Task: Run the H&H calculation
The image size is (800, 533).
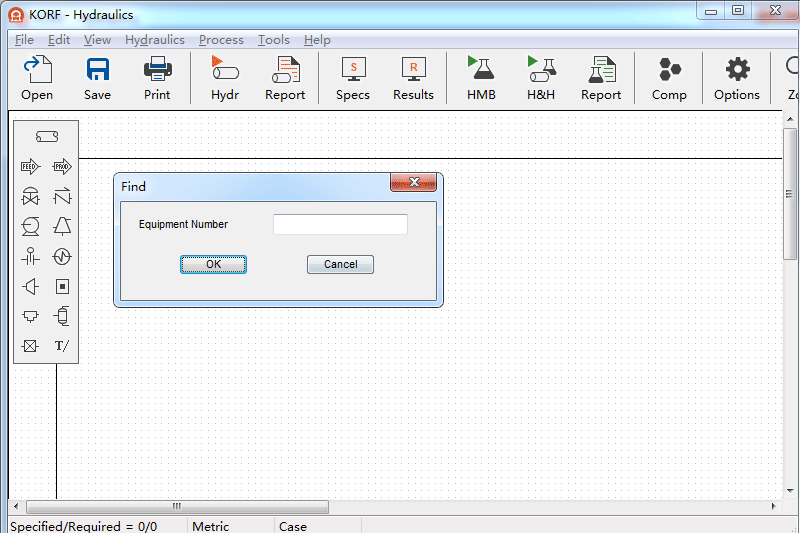Action: point(541,78)
